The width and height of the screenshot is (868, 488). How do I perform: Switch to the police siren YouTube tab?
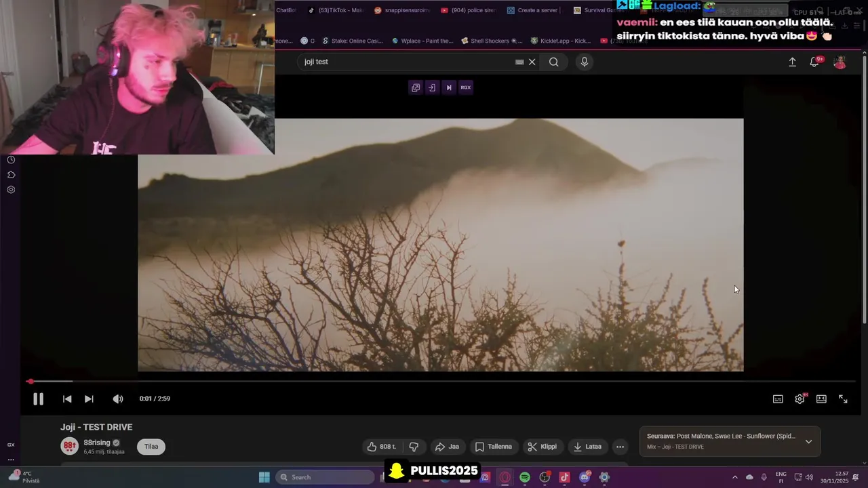coord(469,10)
